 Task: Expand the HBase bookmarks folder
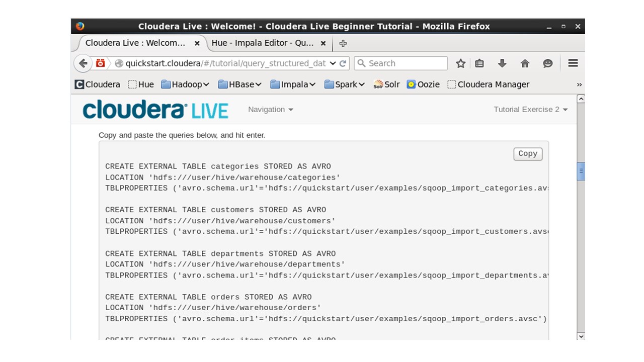click(x=240, y=84)
